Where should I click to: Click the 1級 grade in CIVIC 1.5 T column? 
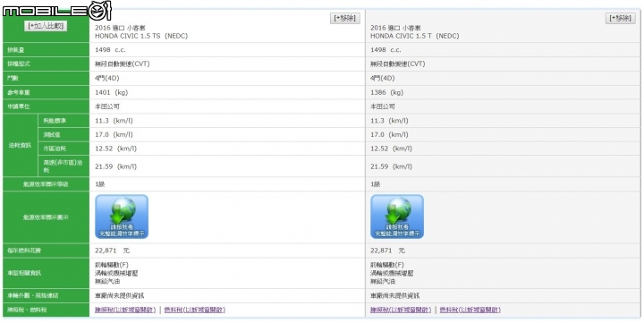(x=376, y=184)
